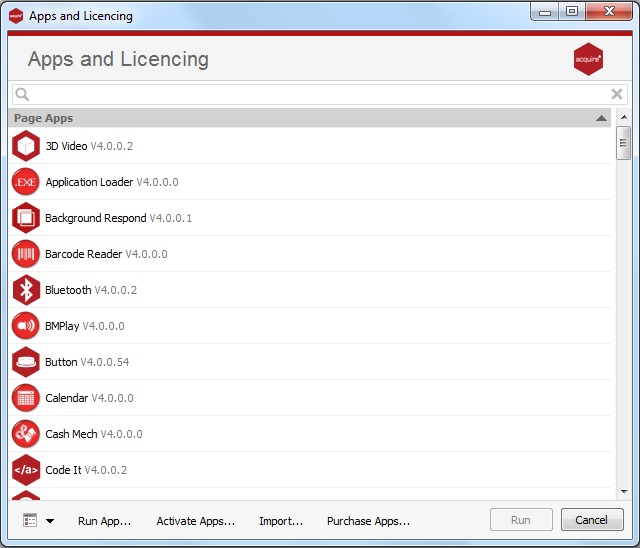
Task: Click the Page Apps header label
Action: point(44,118)
